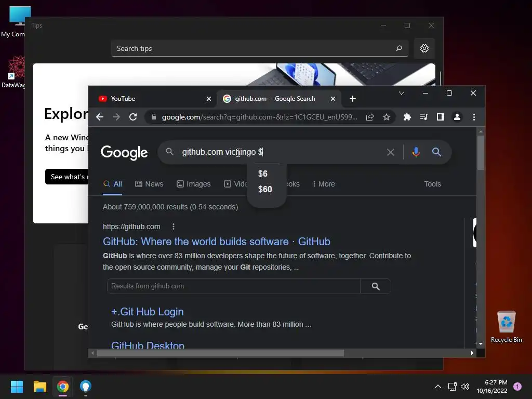The height and width of the screenshot is (399, 532).
Task: Open Tips window settings gear
Action: (x=424, y=48)
